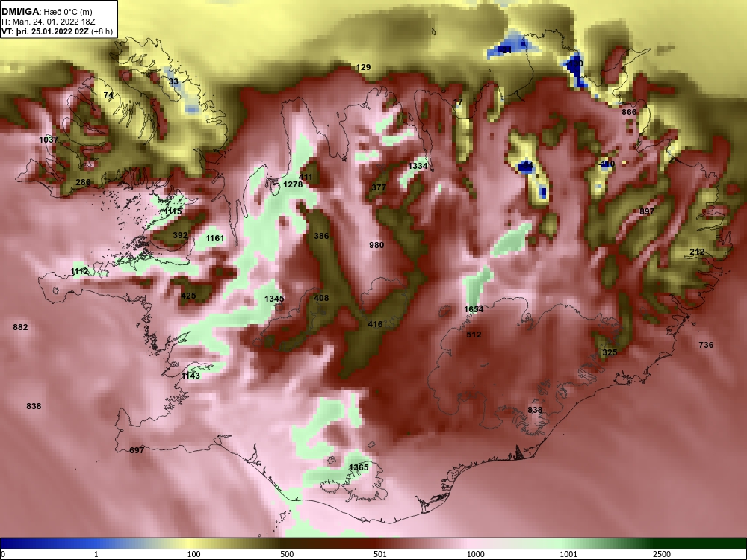Click the 1037 height value

click(x=49, y=140)
